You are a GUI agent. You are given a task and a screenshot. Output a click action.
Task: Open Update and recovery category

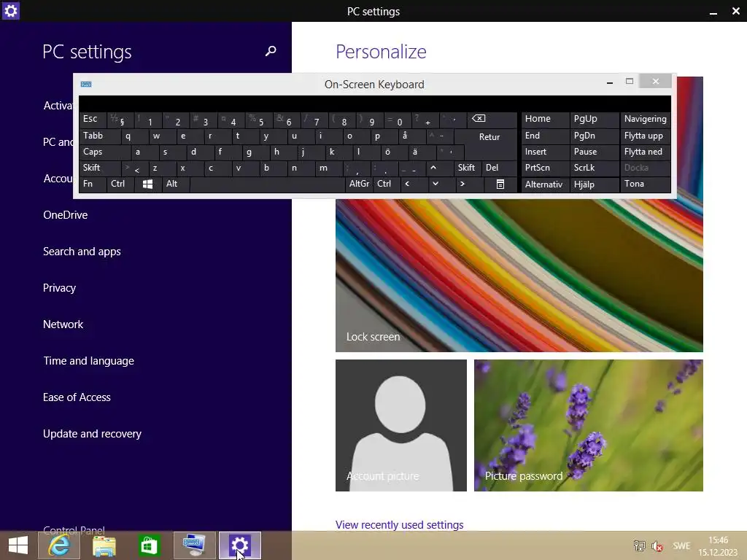coord(92,434)
